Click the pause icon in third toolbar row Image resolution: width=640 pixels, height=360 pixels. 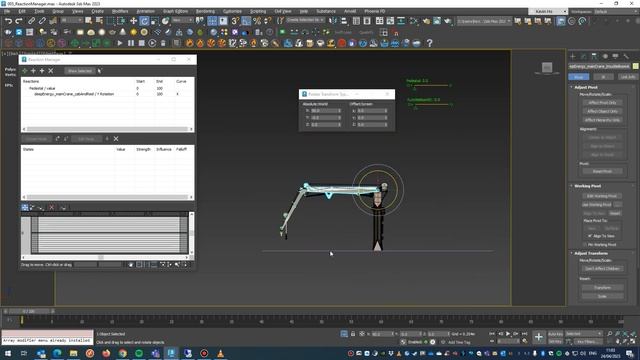tap(131, 43)
